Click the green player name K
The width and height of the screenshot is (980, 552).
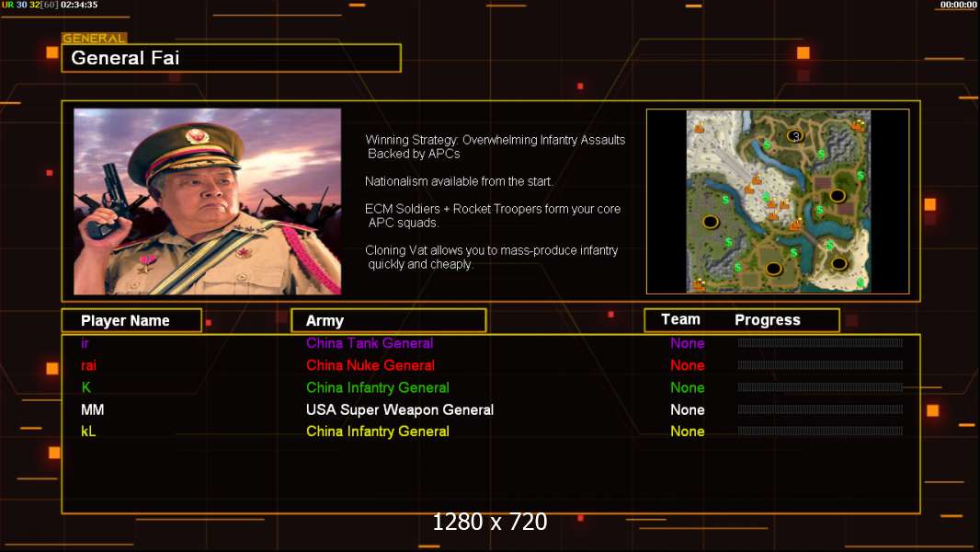click(86, 387)
